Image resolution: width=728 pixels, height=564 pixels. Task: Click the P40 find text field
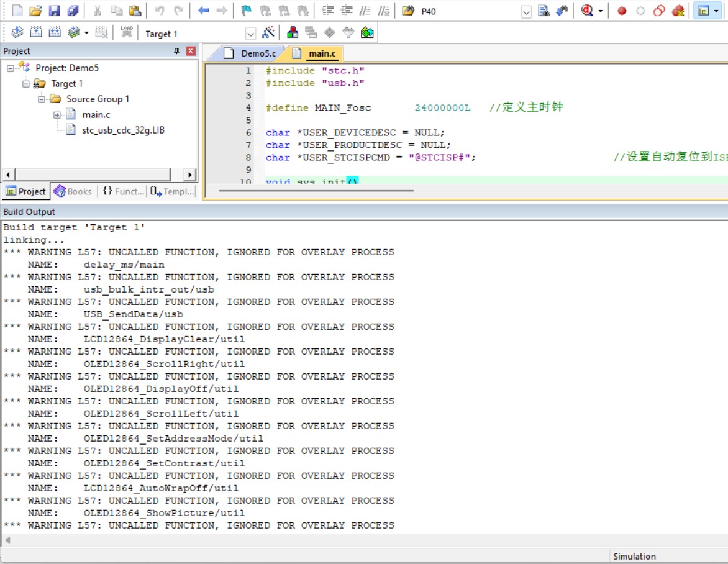click(468, 11)
